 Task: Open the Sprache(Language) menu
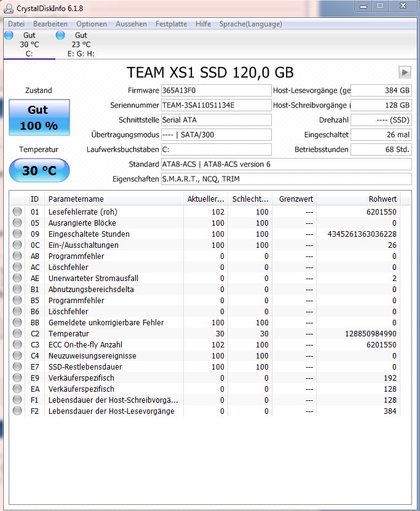[x=250, y=24]
